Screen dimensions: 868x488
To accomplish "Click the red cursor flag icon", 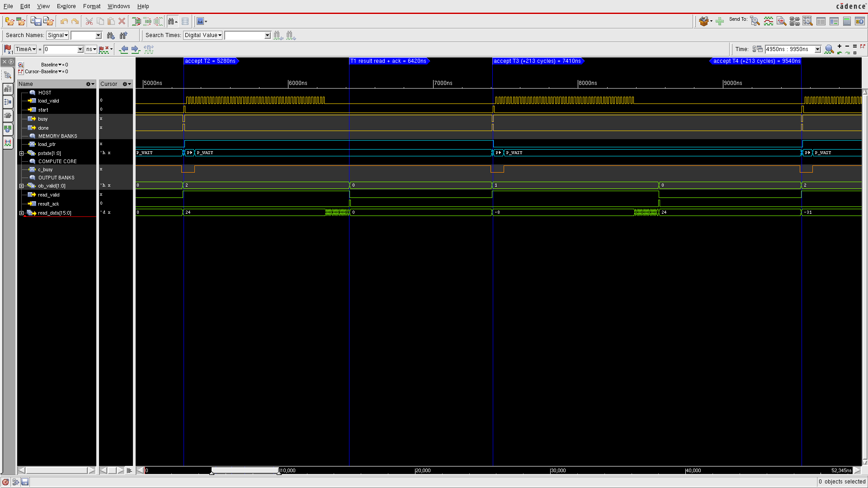I will 8,49.
